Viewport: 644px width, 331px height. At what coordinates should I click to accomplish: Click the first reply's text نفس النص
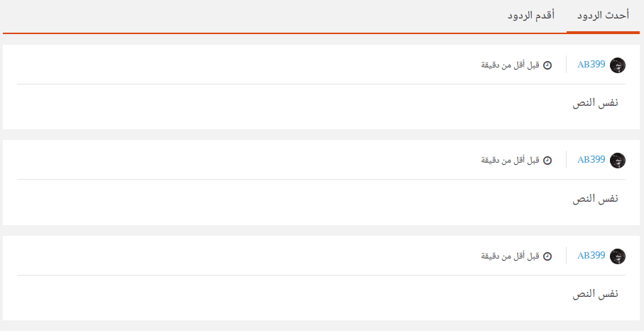596,103
